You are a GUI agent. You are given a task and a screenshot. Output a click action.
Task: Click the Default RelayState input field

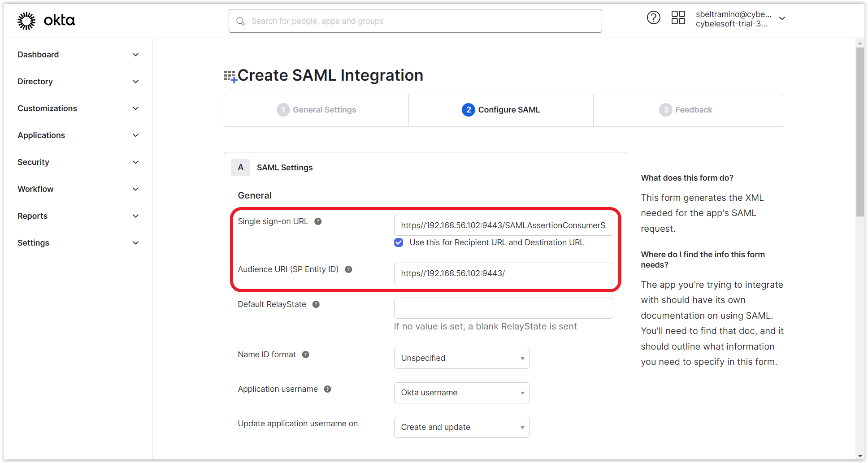[503, 308]
